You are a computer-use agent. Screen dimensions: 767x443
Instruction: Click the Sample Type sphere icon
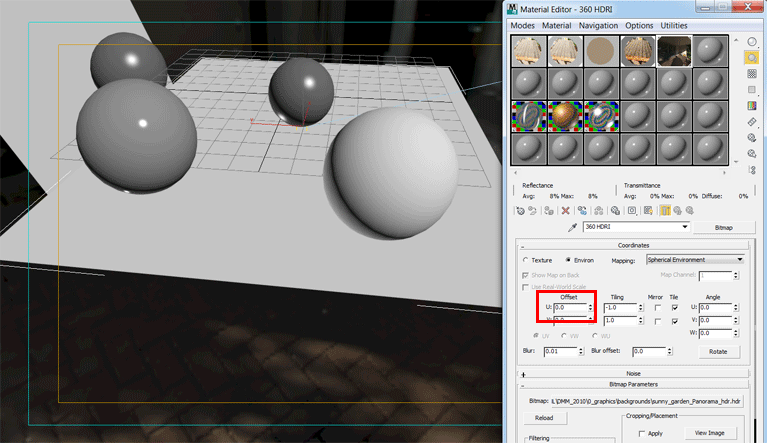pyautogui.click(x=752, y=42)
